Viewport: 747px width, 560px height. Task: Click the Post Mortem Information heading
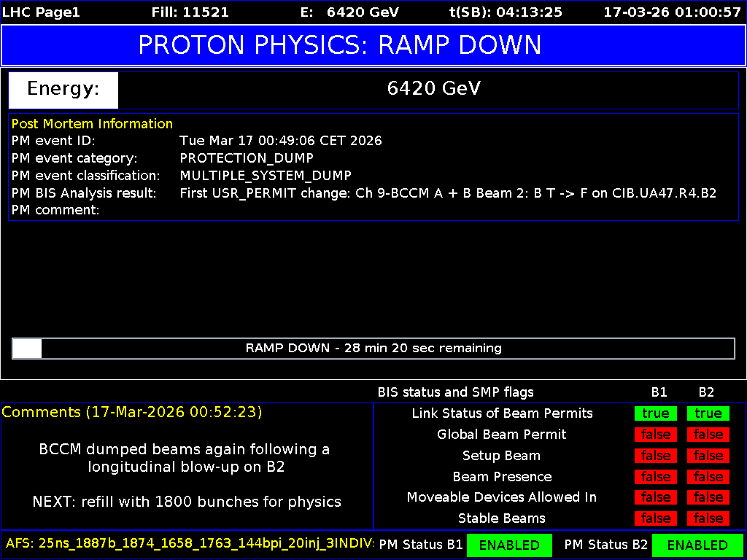(x=92, y=123)
